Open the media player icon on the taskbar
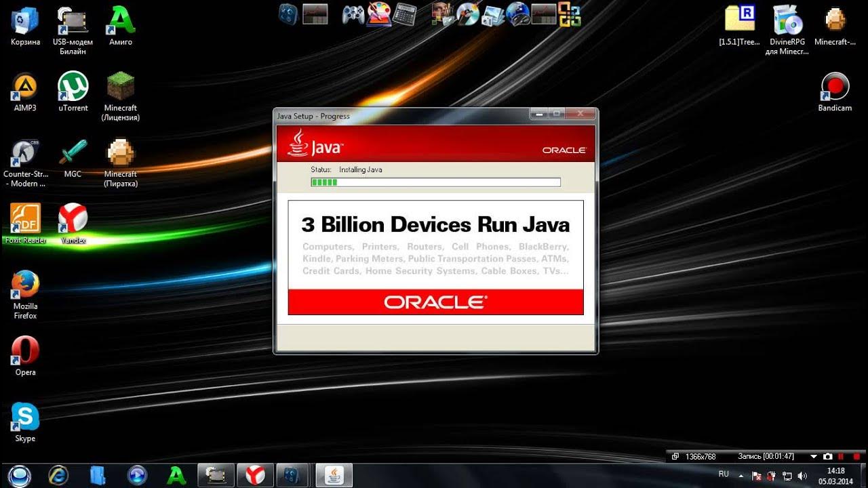Viewport: 868px width, 488px height. click(x=138, y=475)
